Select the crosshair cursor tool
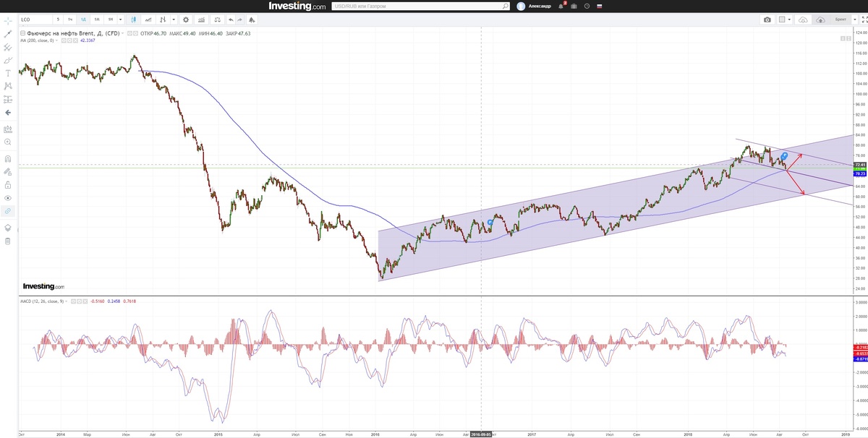Image resolution: width=868 pixels, height=438 pixels. pos(8,20)
